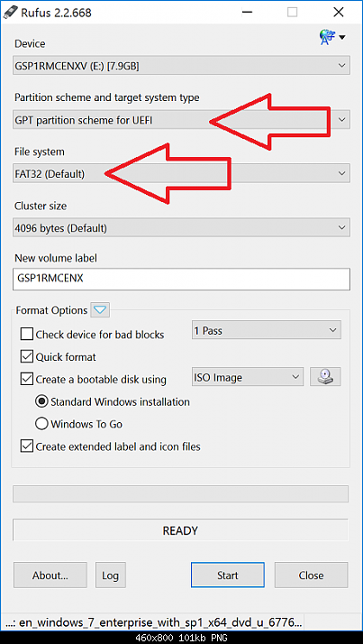Open the language globe icon menu
Viewport: 363px width, 644px height.
(x=331, y=37)
